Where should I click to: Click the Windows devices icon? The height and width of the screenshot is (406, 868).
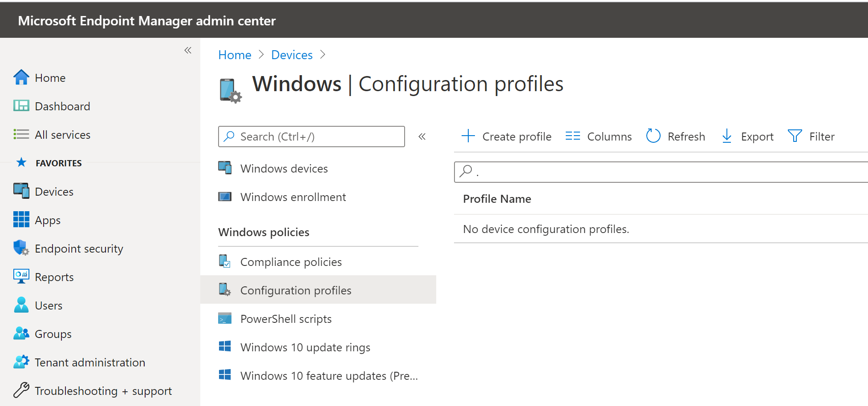pyautogui.click(x=225, y=168)
